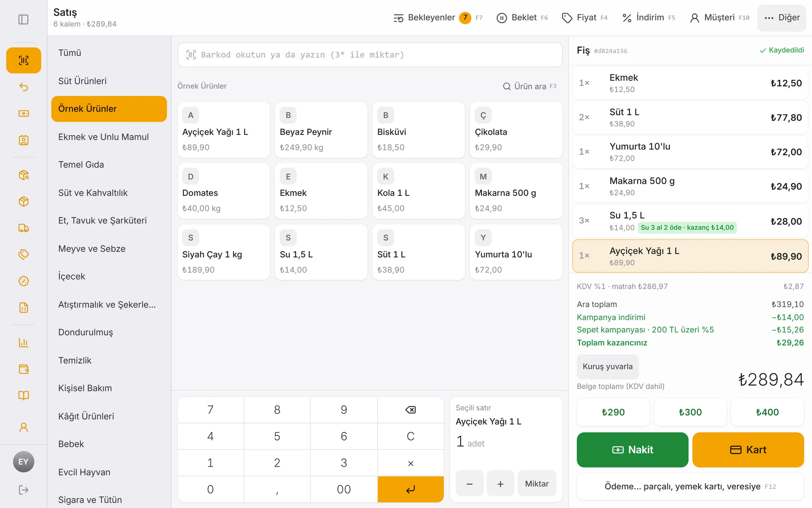Open the İndirim discount option

click(649, 17)
